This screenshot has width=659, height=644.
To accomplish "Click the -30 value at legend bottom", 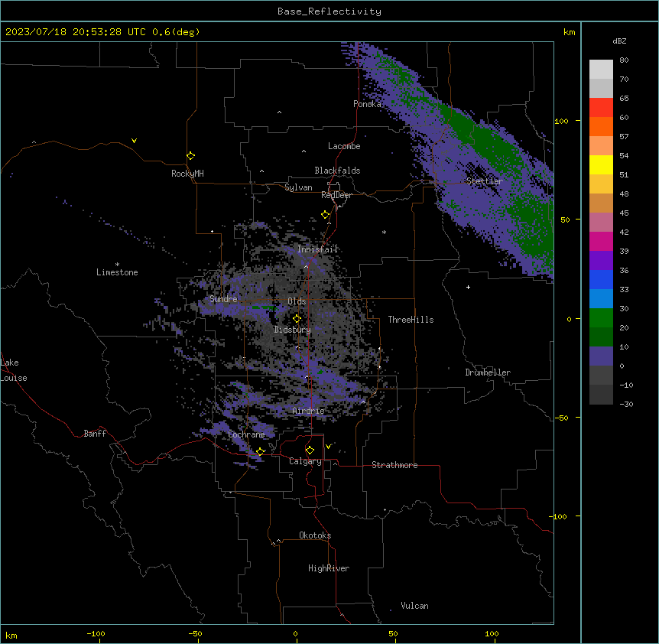I will tap(626, 404).
